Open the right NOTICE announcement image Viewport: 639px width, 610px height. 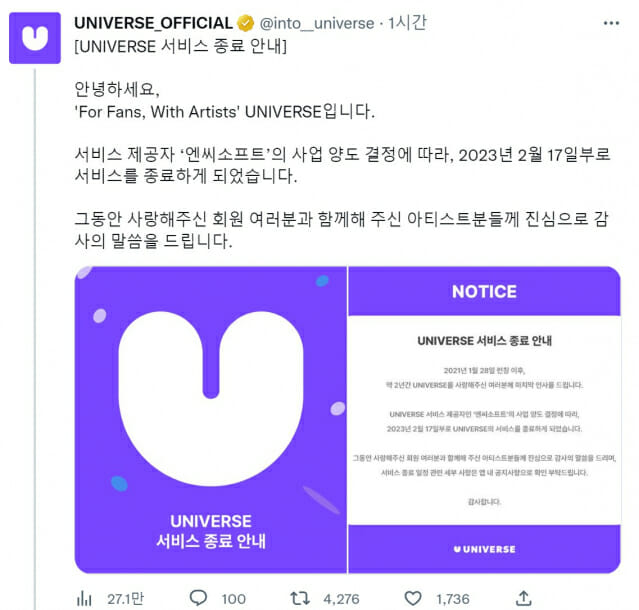coord(485,420)
